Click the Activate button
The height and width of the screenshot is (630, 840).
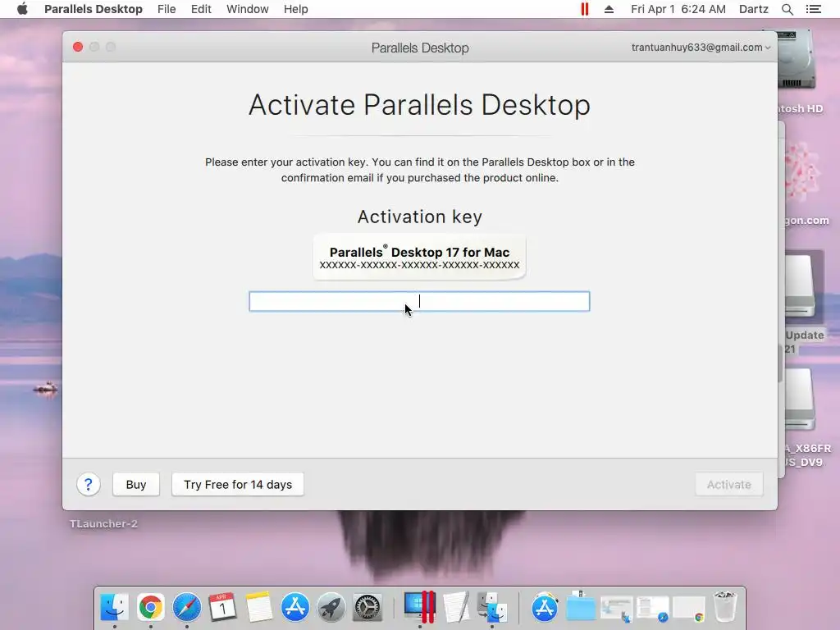coord(729,484)
